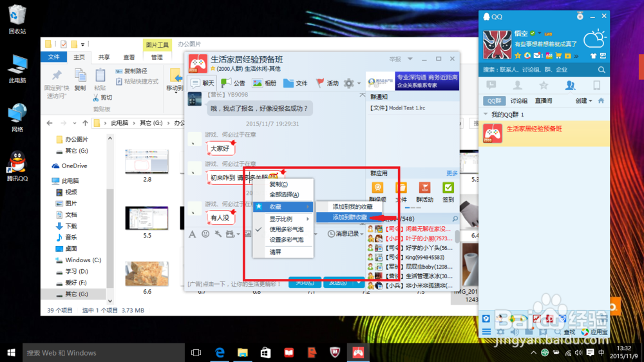The width and height of the screenshot is (644, 362).
Task: Open the 网络 desktop icon
Action: pyautogui.click(x=17, y=117)
